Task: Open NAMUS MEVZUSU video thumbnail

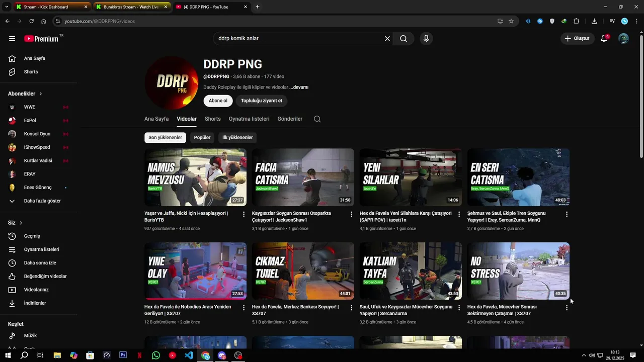Action: pyautogui.click(x=195, y=177)
